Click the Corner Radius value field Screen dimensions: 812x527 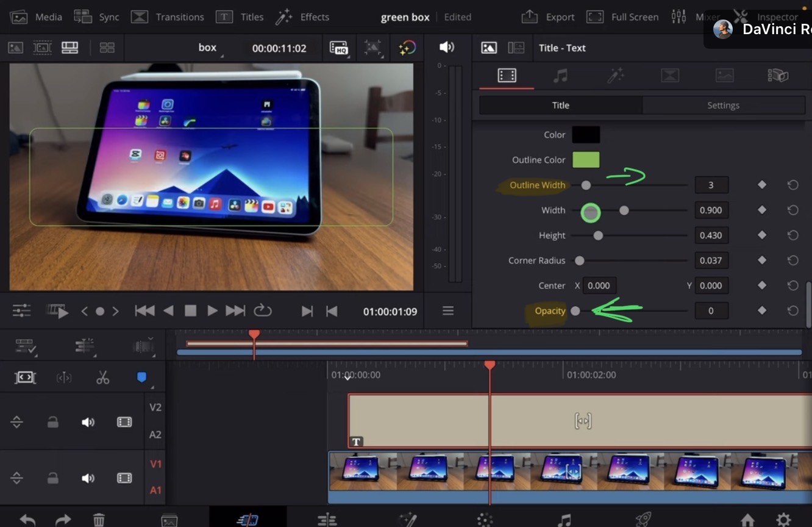pos(711,260)
